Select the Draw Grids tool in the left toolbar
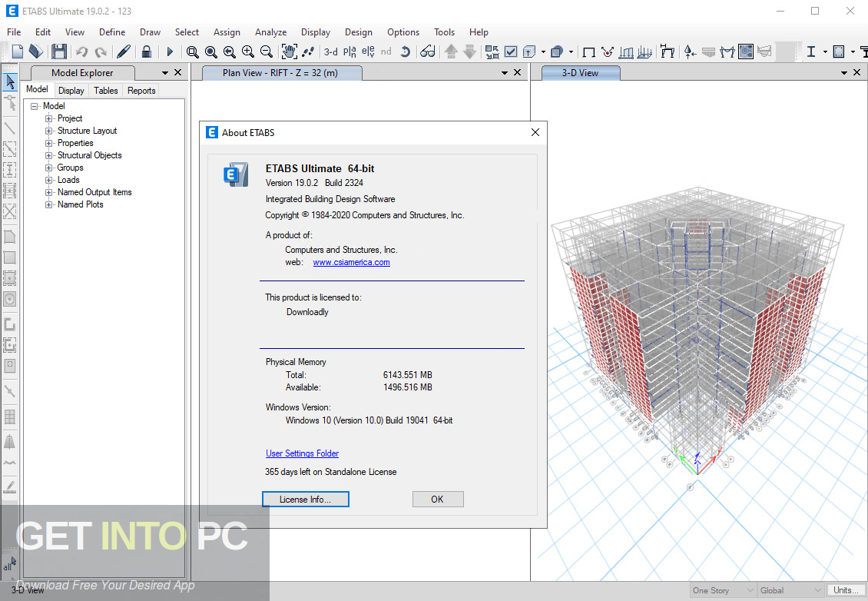This screenshot has width=868, height=601. click(10, 417)
